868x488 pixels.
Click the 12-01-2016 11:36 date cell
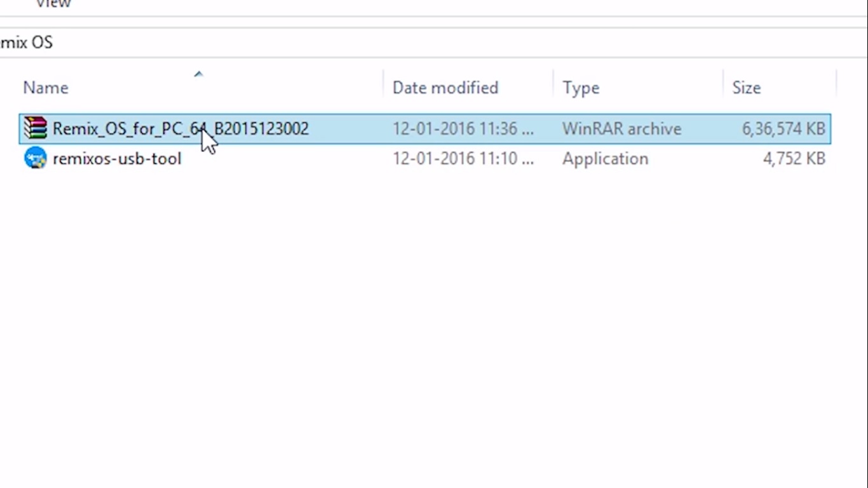(463, 128)
